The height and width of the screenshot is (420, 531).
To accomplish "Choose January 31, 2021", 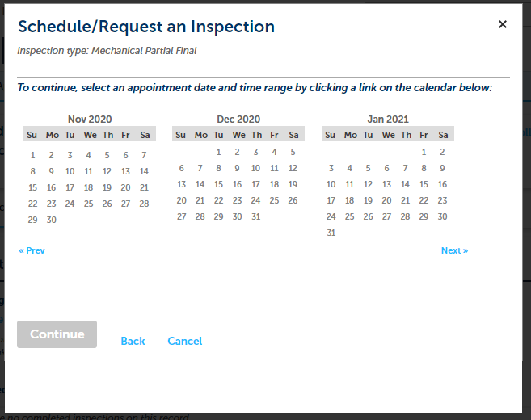I will click(x=331, y=233).
